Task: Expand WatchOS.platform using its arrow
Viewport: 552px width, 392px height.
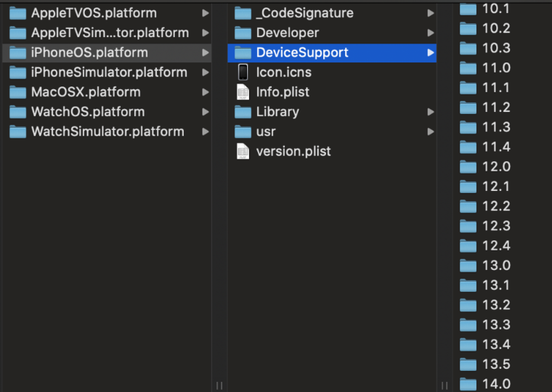Action: [206, 112]
